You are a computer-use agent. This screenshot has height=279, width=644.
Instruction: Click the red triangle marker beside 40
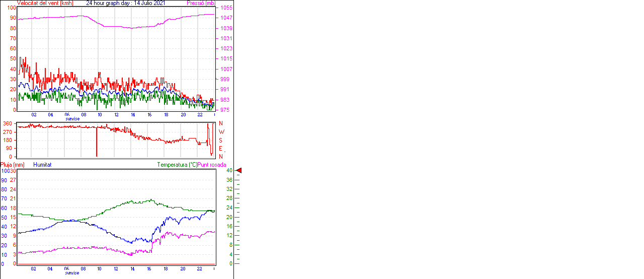239,171
